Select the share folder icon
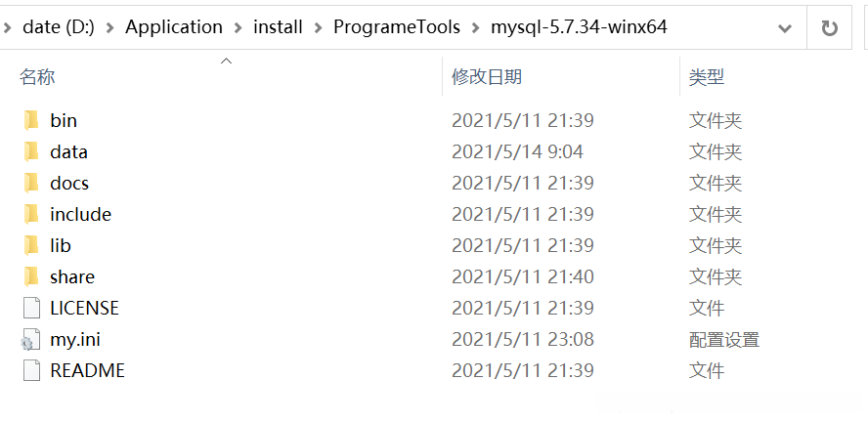Image resolution: width=868 pixels, height=422 pixels. tap(31, 276)
